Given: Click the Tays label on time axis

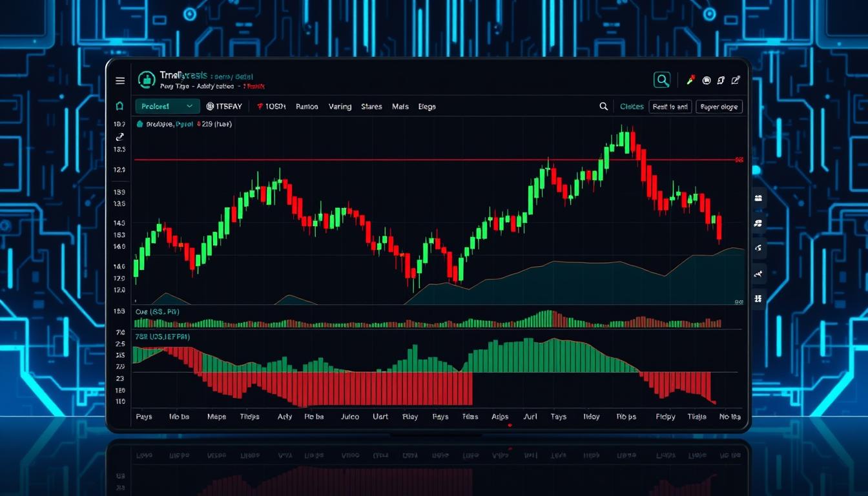Looking at the screenshot, I should click(x=559, y=417).
